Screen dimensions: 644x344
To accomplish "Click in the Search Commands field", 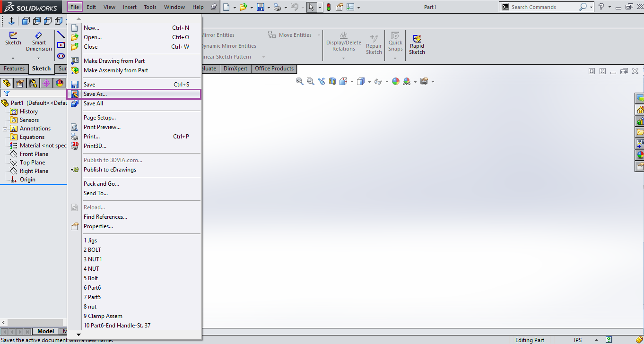I will (x=544, y=7).
